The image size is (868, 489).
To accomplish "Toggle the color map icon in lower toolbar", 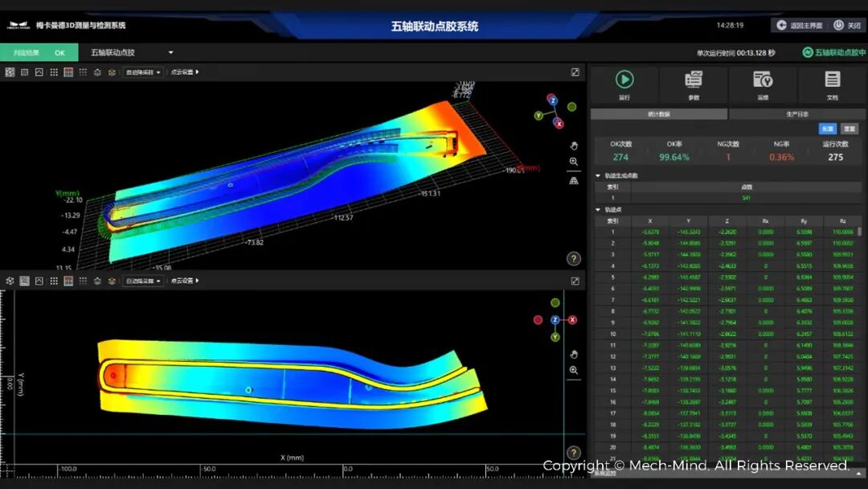I will (68, 281).
